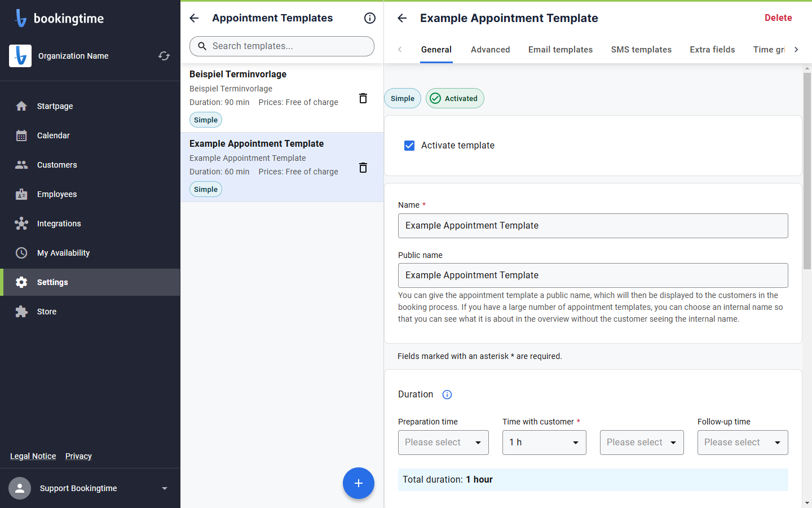Open the Extra fields tab

[712, 50]
